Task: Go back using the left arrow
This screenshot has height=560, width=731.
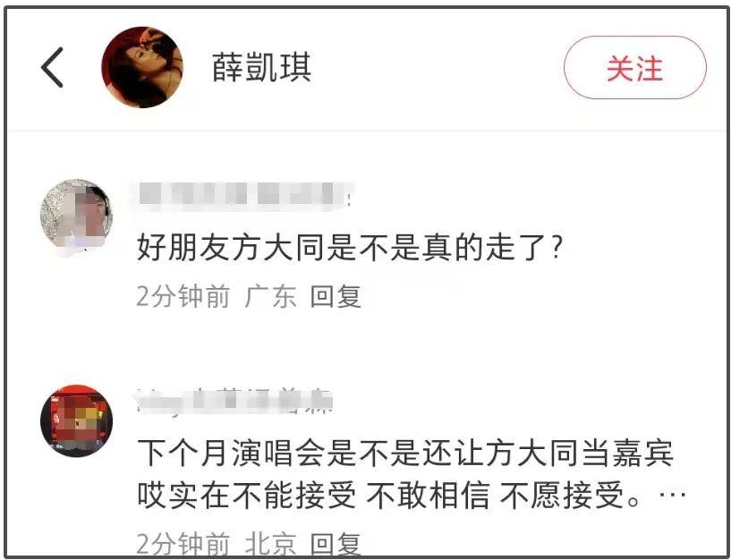Action: tap(52, 67)
